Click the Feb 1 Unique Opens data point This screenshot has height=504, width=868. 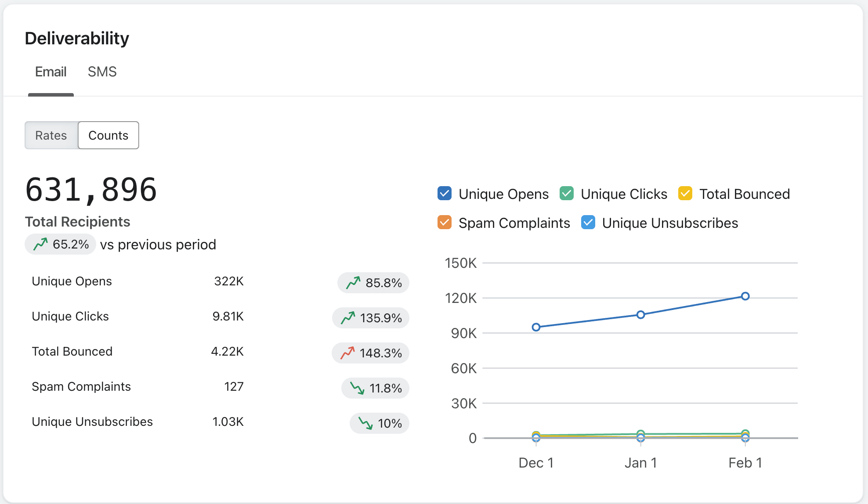(745, 296)
